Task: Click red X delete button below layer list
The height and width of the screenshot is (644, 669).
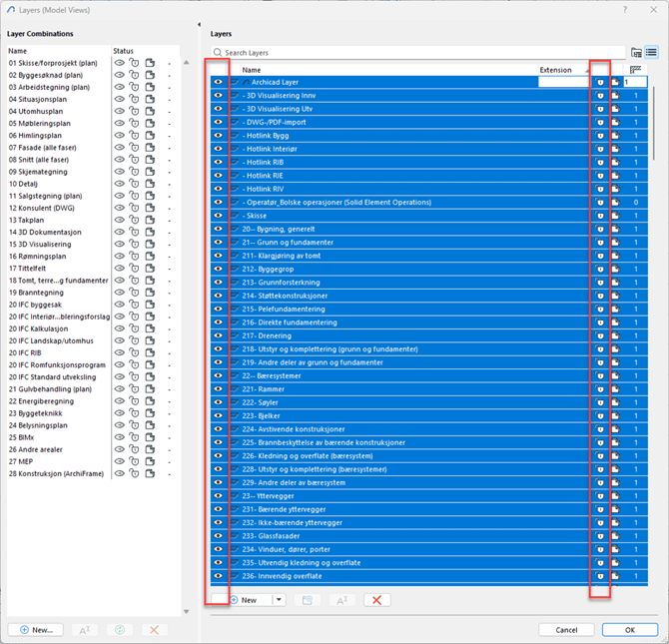Action: [376, 600]
